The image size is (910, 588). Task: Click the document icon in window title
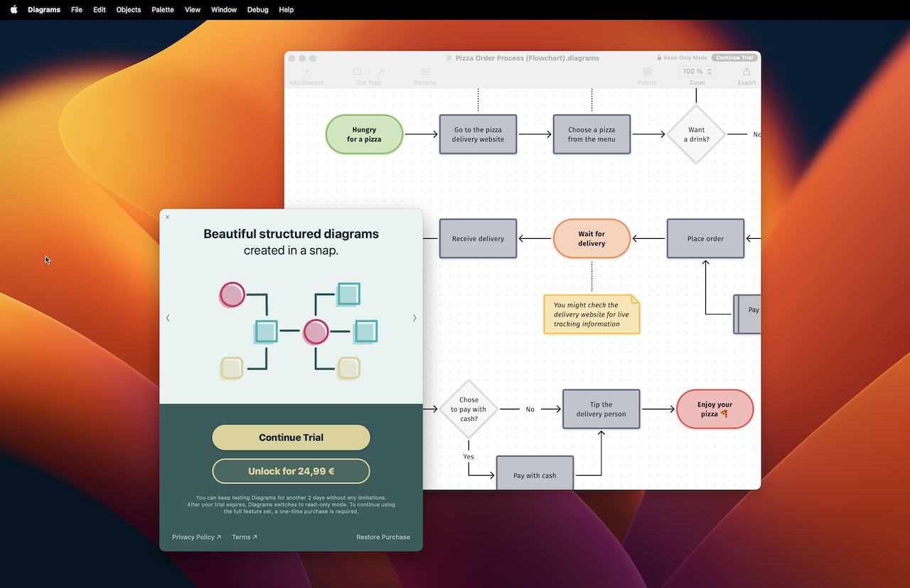tap(449, 58)
